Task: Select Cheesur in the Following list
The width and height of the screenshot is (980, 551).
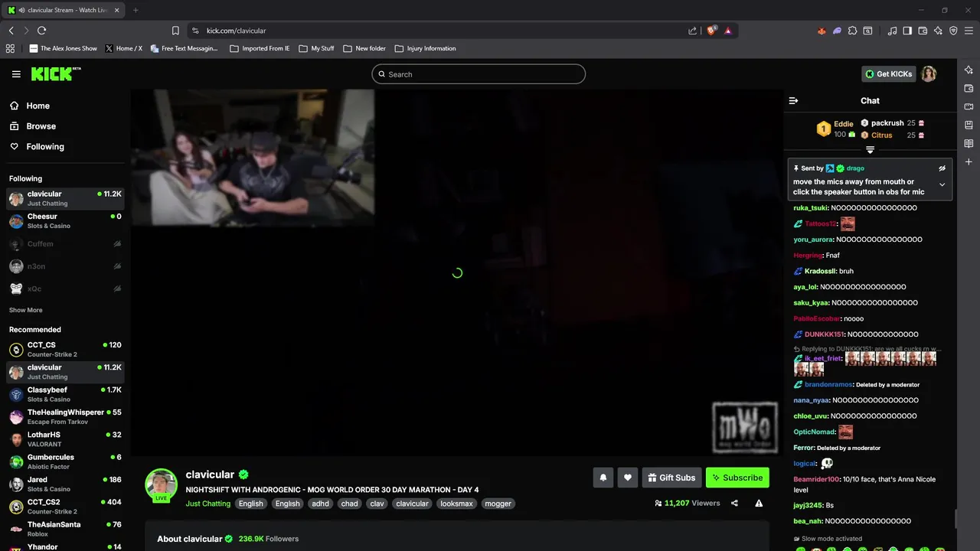Action: pyautogui.click(x=65, y=221)
